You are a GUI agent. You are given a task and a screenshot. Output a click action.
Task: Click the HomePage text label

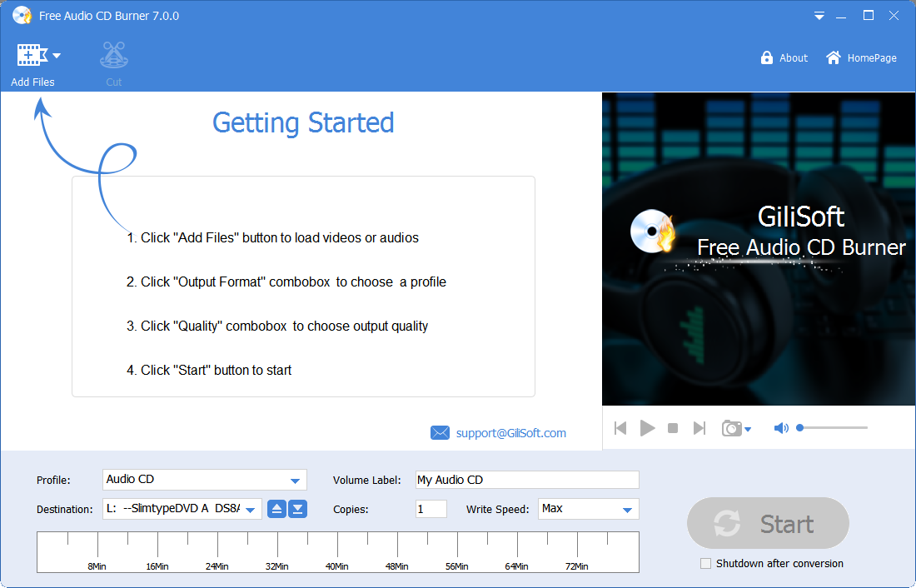(x=872, y=57)
